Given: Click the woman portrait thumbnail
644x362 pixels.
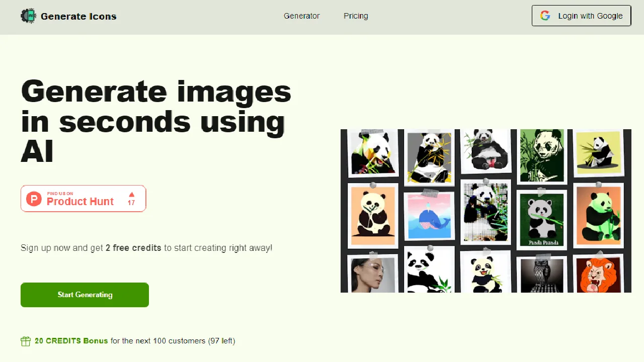Looking at the screenshot, I should [x=373, y=274].
